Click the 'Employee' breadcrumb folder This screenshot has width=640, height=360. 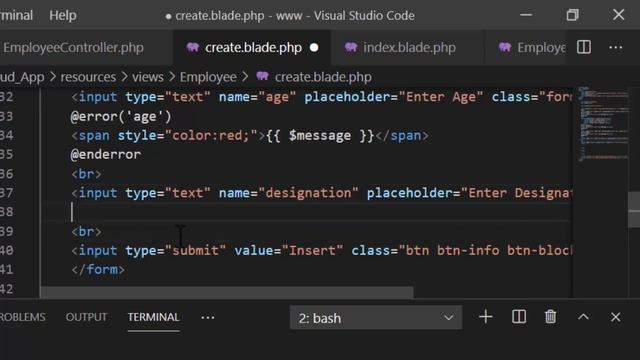coord(208,77)
